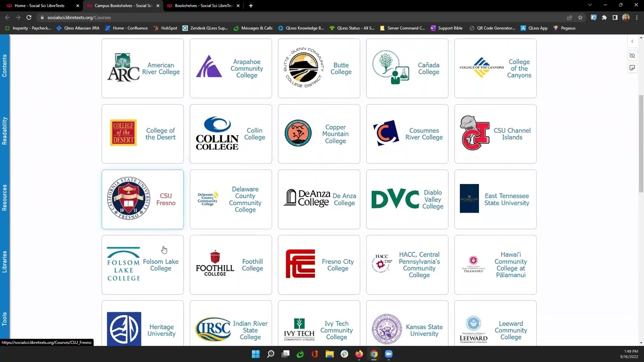Open the Tools sidebar tab
644x362 pixels.
[x=5, y=319]
